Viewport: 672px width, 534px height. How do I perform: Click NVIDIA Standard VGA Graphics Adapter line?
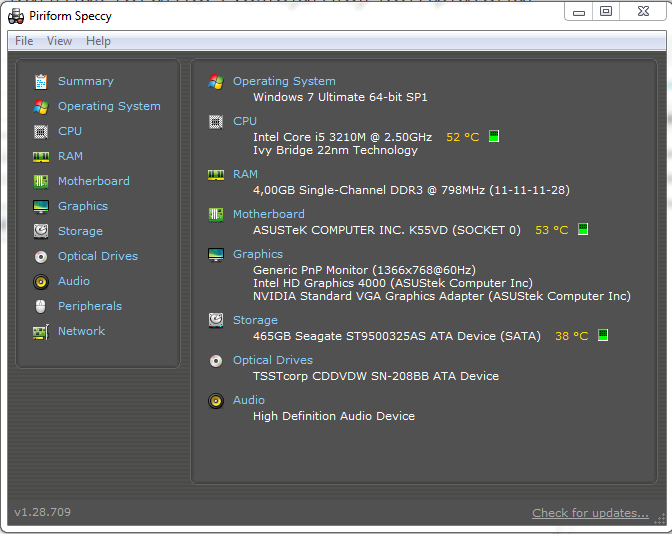tap(441, 296)
